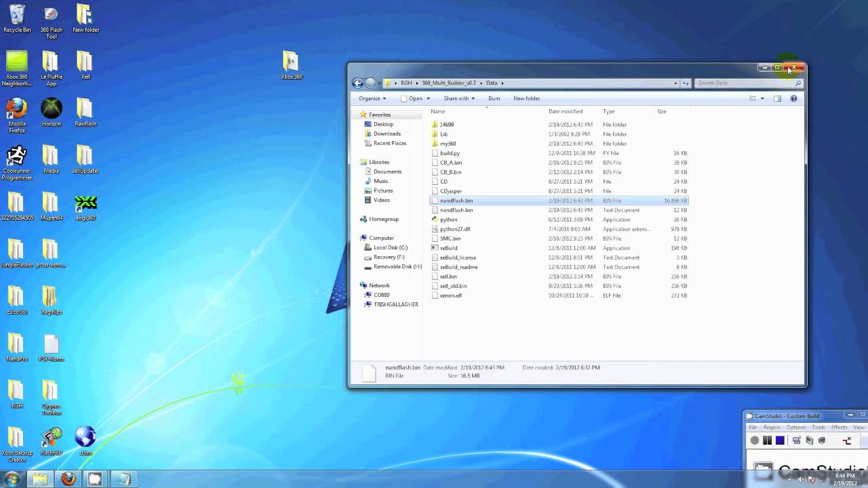This screenshot has width=868, height=488.
Task: Click the Explorer Back arrow button
Action: coord(357,83)
